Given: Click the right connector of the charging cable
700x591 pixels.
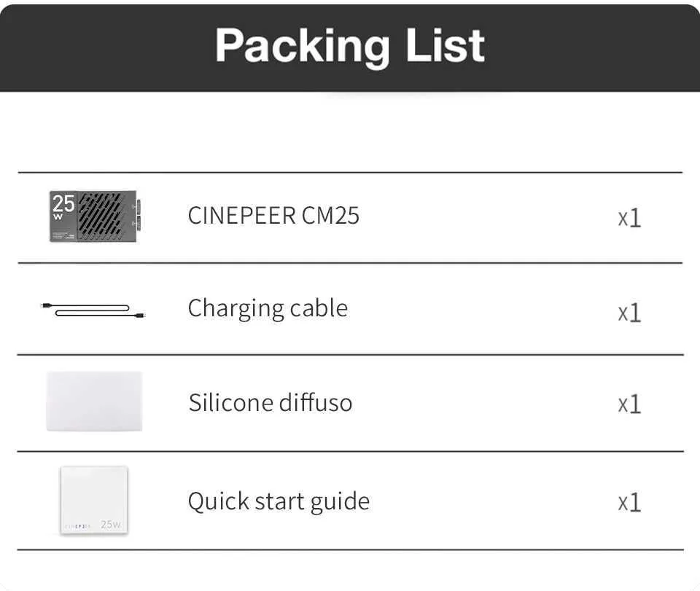Looking at the screenshot, I should tap(140, 315).
